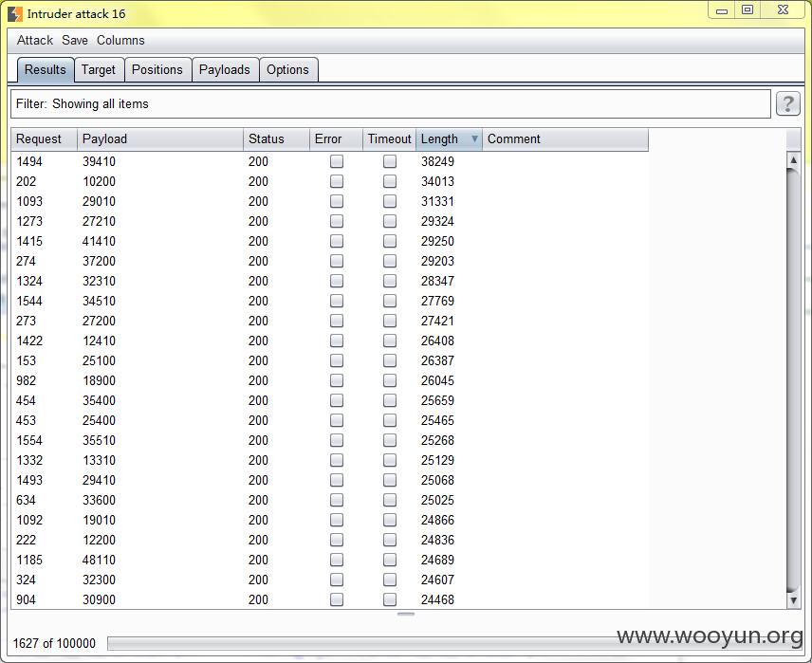
Task: Click length value 29250
Action: click(x=437, y=241)
